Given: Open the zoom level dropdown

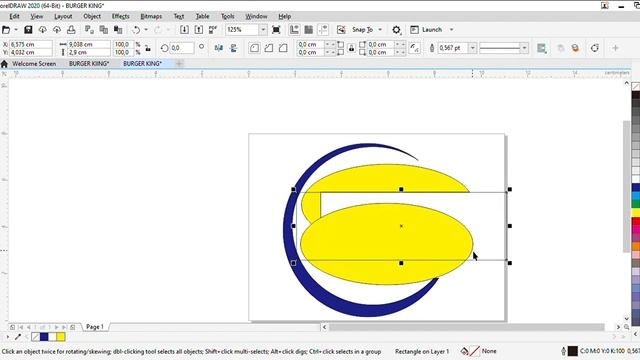Looking at the screenshot, I should [x=263, y=30].
